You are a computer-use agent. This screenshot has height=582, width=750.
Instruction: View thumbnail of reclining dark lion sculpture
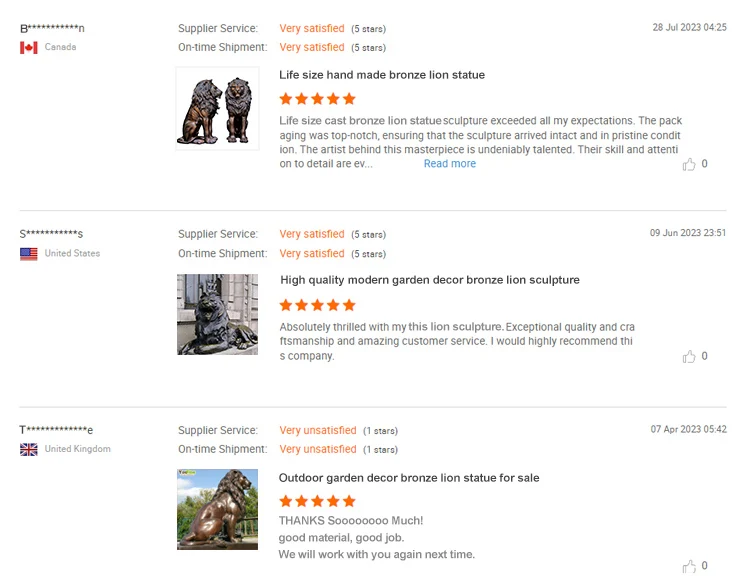217,314
